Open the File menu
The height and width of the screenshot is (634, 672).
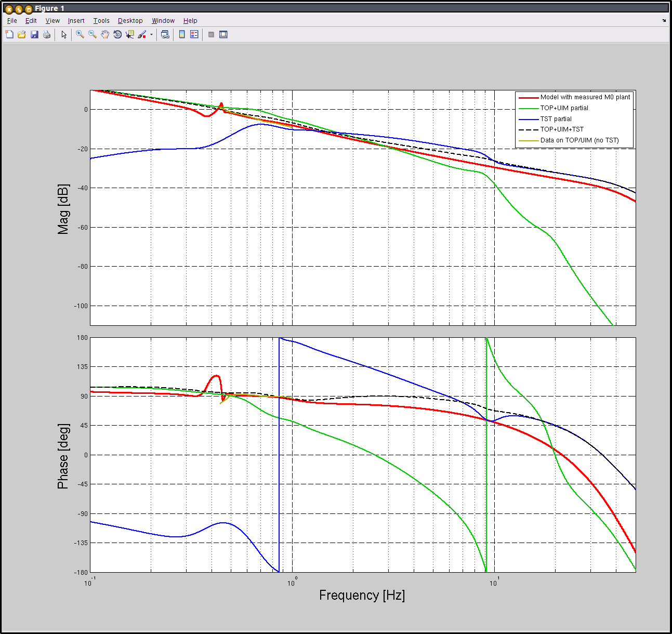click(x=12, y=21)
